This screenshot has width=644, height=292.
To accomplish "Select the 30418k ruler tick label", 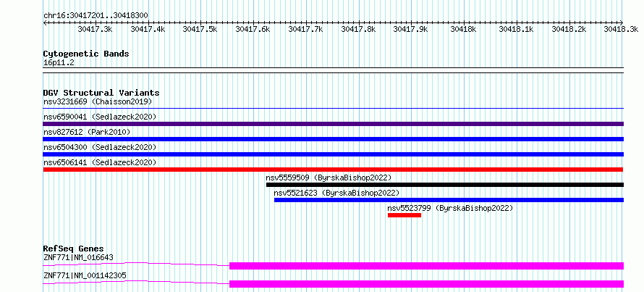I will pos(463,29).
